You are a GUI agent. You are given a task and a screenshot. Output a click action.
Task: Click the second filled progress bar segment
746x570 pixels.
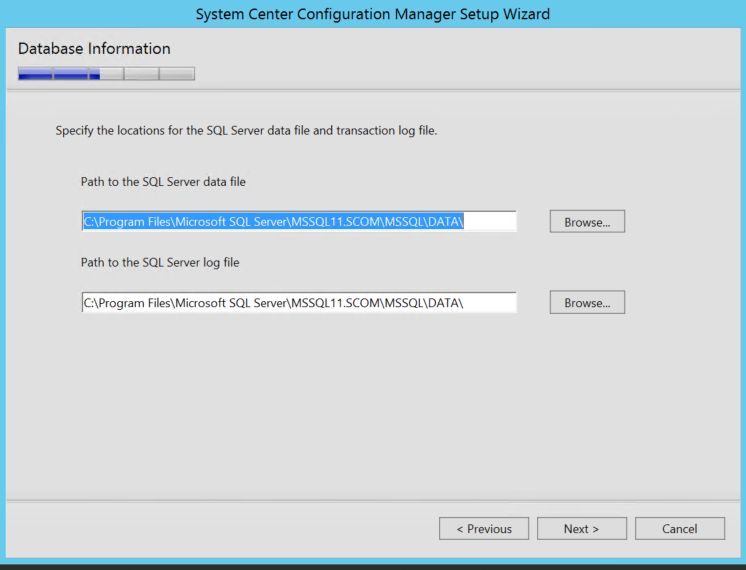pyautogui.click(x=71, y=74)
